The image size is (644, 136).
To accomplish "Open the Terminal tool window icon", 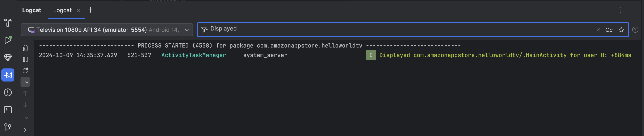I will [x=8, y=110].
